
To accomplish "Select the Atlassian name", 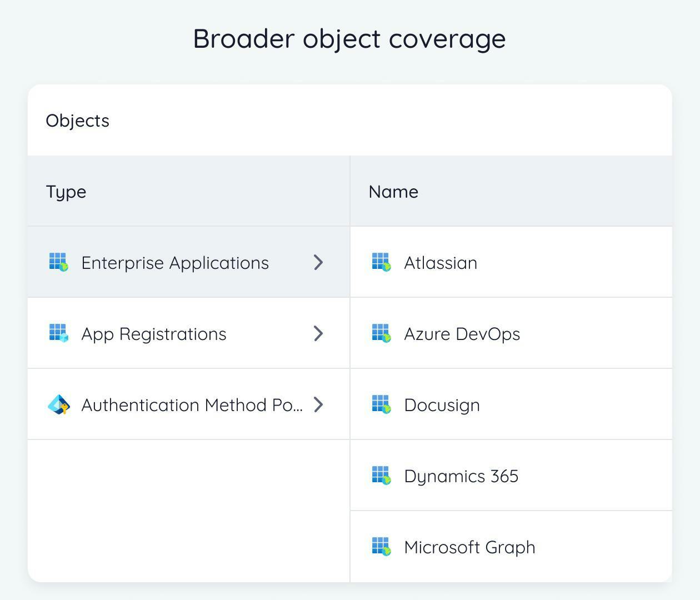I will pyautogui.click(x=441, y=263).
